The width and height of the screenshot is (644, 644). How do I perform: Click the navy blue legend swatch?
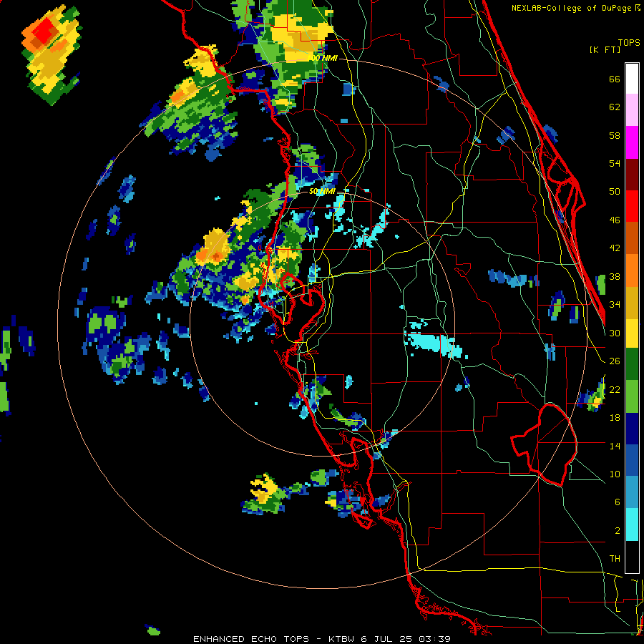632,429
